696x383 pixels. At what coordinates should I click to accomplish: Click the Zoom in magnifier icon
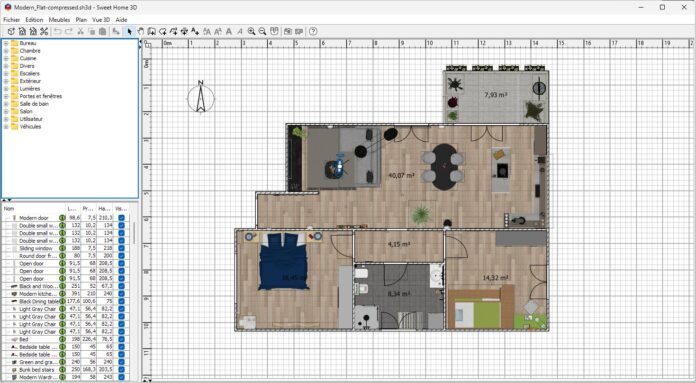251,31
